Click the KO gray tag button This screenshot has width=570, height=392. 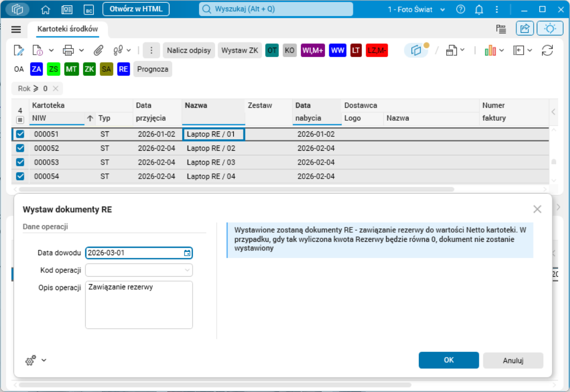[290, 50]
